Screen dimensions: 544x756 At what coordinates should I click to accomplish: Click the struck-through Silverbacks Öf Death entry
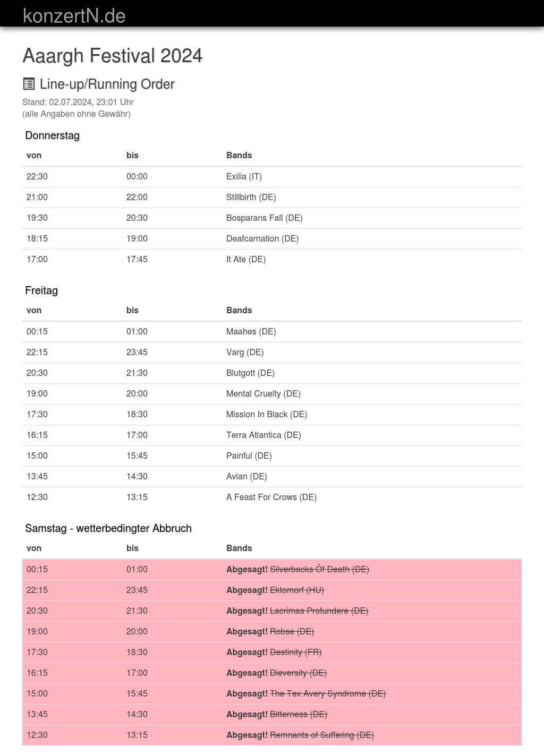pos(319,570)
